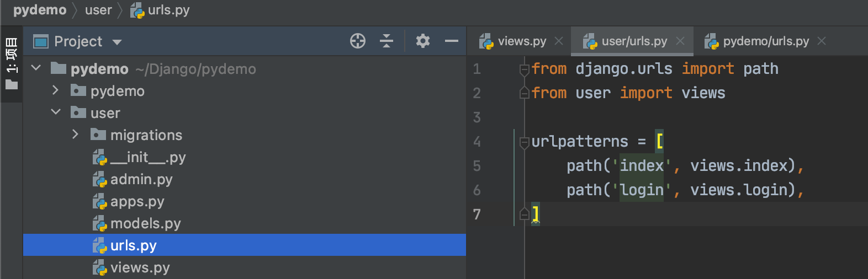Open the Project view dropdown
The image size is (868, 279).
click(x=117, y=42)
